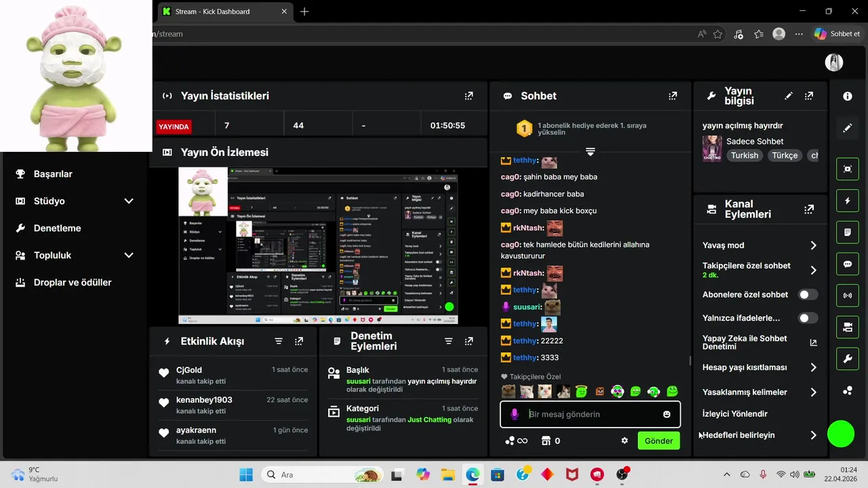This screenshot has height=488, width=868.
Task: Collapse the pinned gift leaderboard banner in chat
Action: coord(590,151)
